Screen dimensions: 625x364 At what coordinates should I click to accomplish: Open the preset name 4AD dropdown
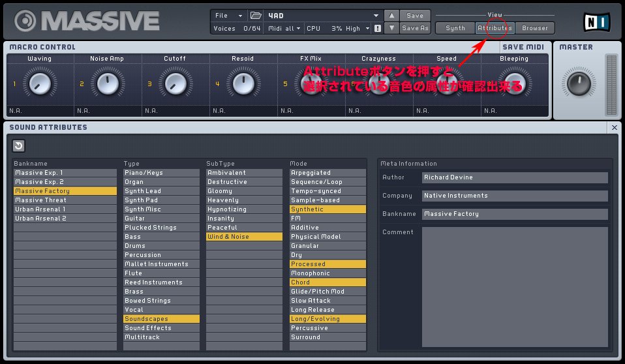click(x=323, y=16)
